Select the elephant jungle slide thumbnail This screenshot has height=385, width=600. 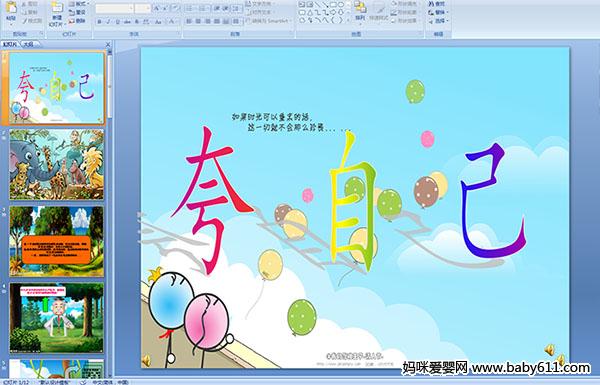click(57, 165)
